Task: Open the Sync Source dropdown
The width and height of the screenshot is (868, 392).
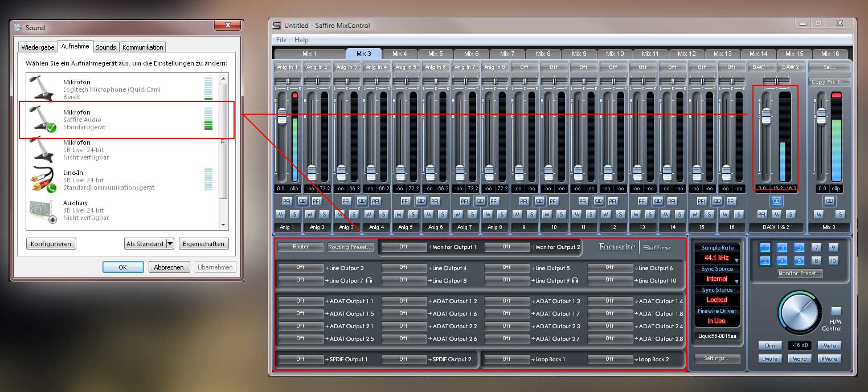Action: click(736, 281)
